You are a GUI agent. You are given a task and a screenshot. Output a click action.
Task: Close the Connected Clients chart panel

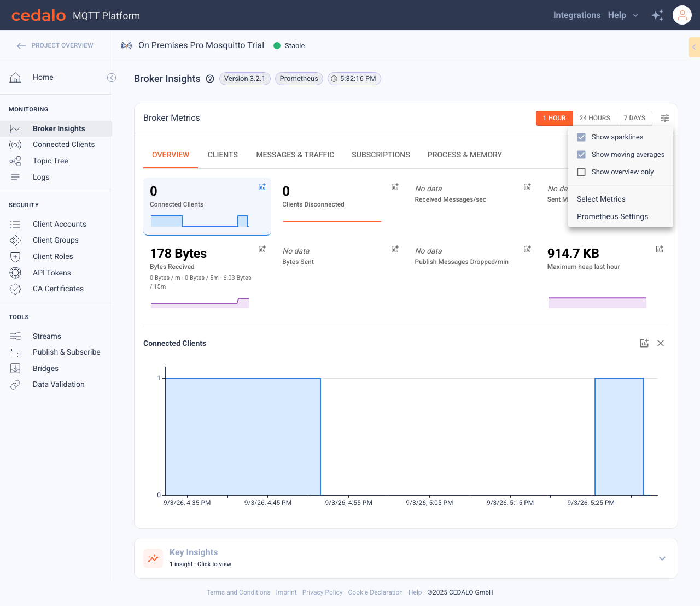pyautogui.click(x=661, y=343)
